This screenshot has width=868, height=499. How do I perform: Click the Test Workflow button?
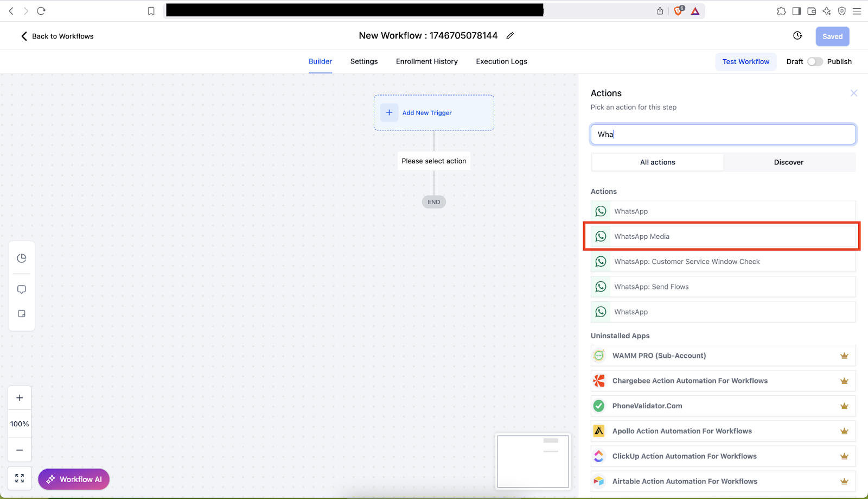(x=746, y=62)
